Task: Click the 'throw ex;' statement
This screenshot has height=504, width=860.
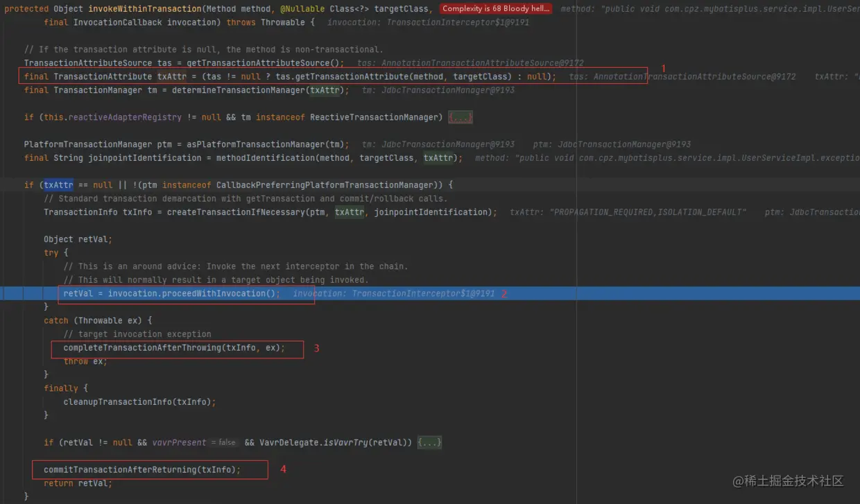Action: pos(86,361)
